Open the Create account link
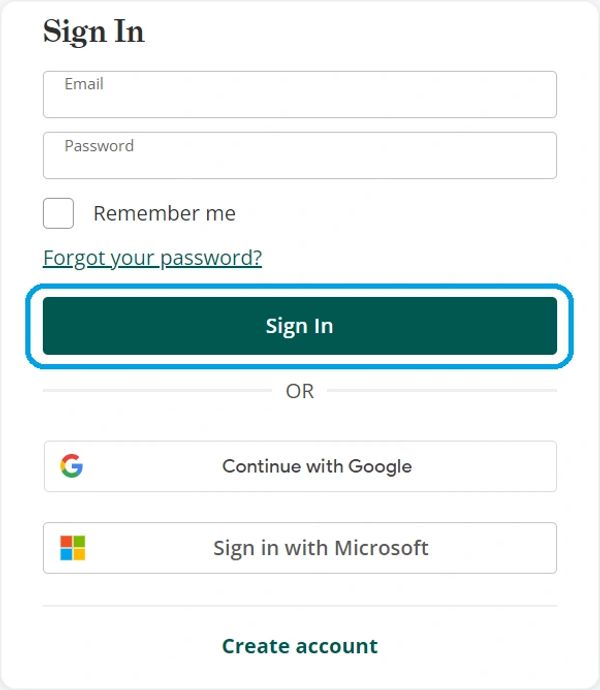 [300, 646]
